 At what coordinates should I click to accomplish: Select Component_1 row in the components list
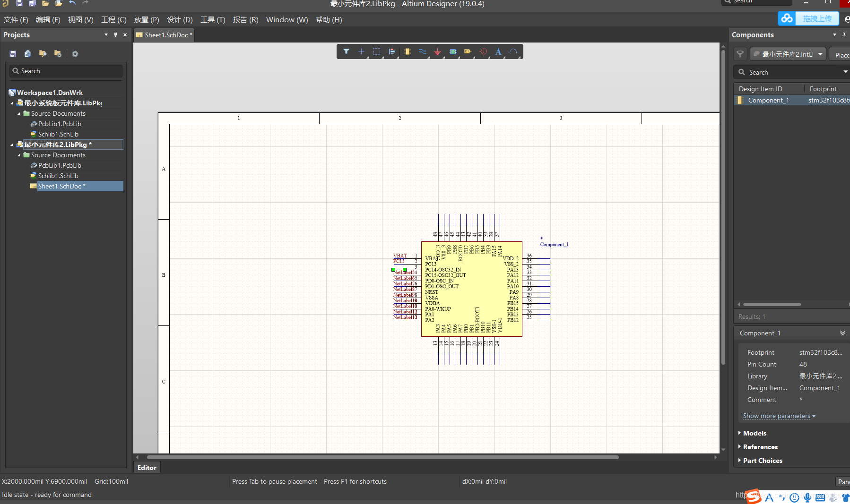792,100
